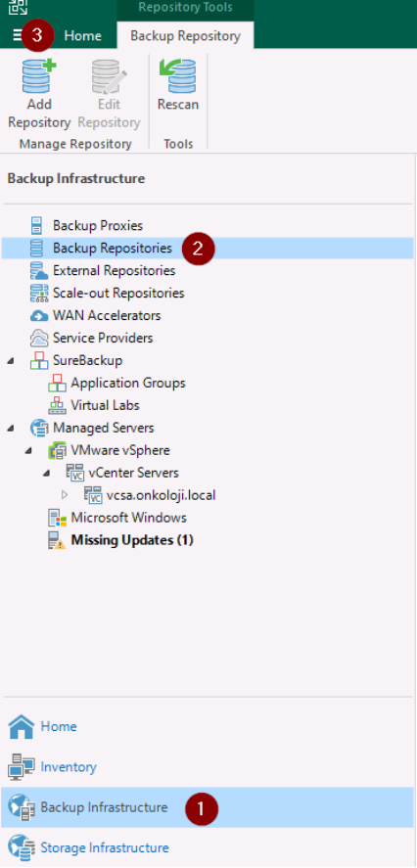Click the vcsa.onkoloji.local server icon
Viewport: 417px width, 868px height.
point(93,495)
